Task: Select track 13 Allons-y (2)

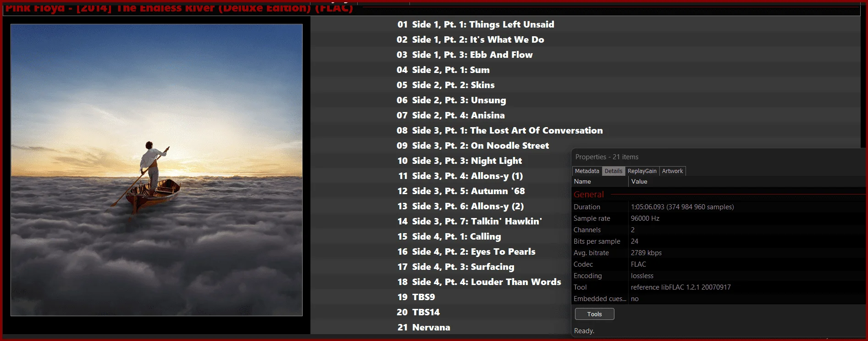Action: 460,206
